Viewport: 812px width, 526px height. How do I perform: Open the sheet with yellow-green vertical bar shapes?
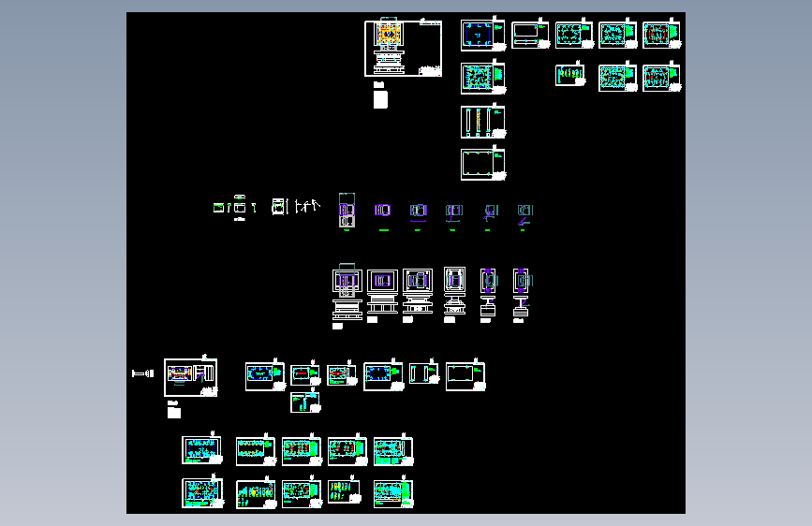pyautogui.click(x=570, y=75)
